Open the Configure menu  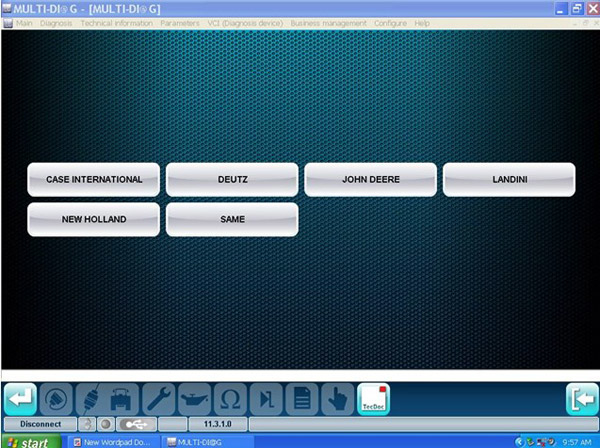[390, 22]
